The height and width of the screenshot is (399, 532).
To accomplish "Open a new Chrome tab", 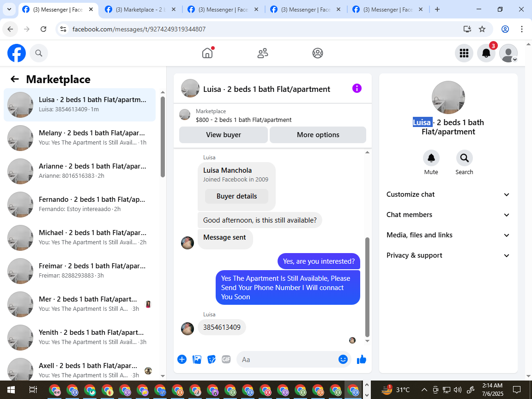I will [x=437, y=10].
